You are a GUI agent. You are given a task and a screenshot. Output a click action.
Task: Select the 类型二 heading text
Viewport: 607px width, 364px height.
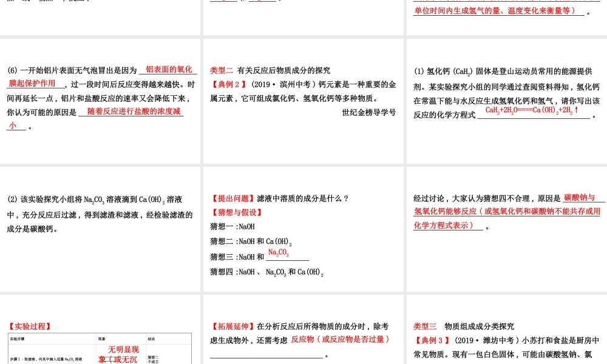click(x=222, y=70)
